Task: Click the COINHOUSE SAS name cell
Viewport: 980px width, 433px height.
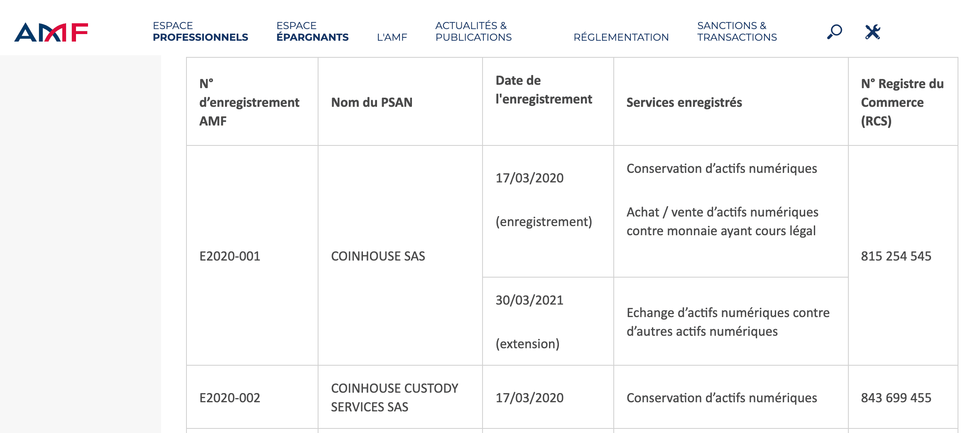Action: [x=378, y=256]
